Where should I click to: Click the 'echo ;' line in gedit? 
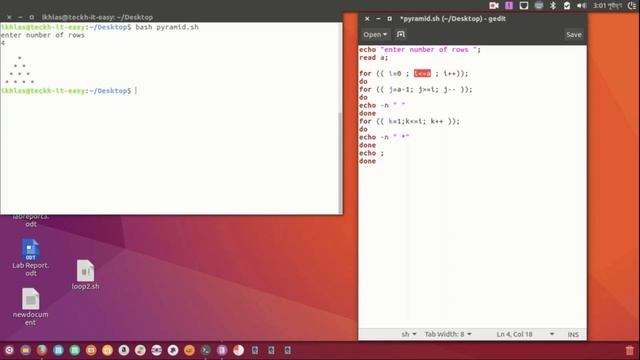pyautogui.click(x=371, y=153)
